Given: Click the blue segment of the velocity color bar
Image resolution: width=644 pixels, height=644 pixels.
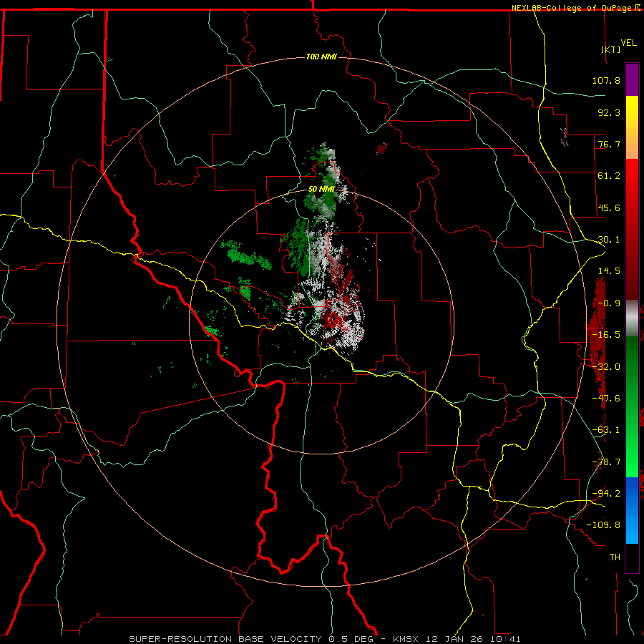Looking at the screenshot, I should tap(632, 510).
